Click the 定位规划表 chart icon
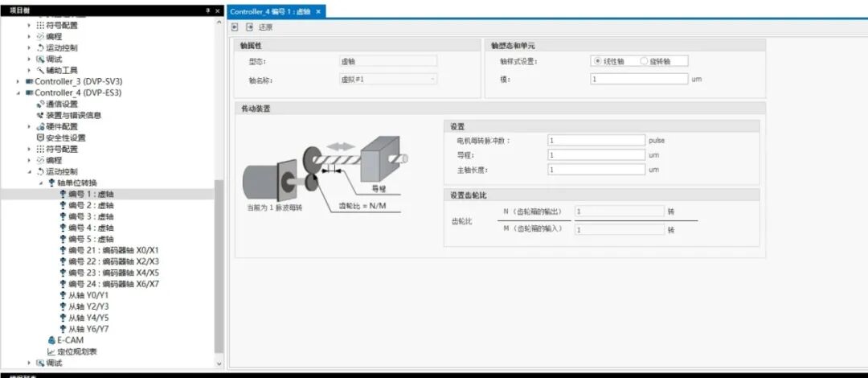The image size is (868, 378). click(51, 351)
